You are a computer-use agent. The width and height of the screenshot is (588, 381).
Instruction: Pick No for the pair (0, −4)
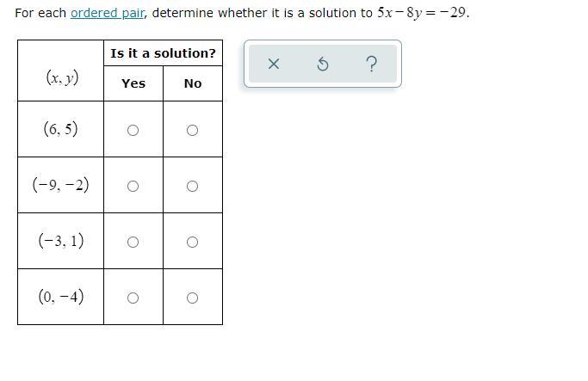coord(192,298)
